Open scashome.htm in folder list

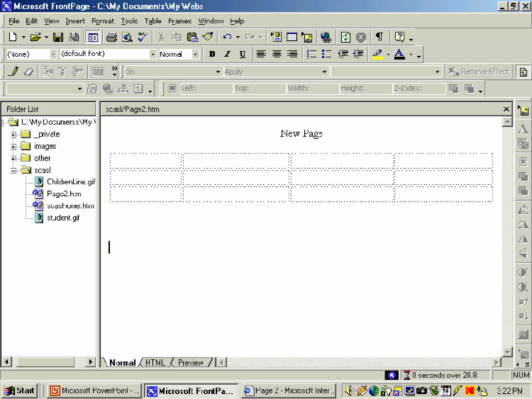70,206
